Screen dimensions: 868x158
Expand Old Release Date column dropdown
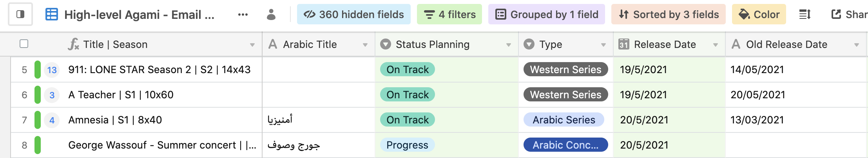pos(857,45)
